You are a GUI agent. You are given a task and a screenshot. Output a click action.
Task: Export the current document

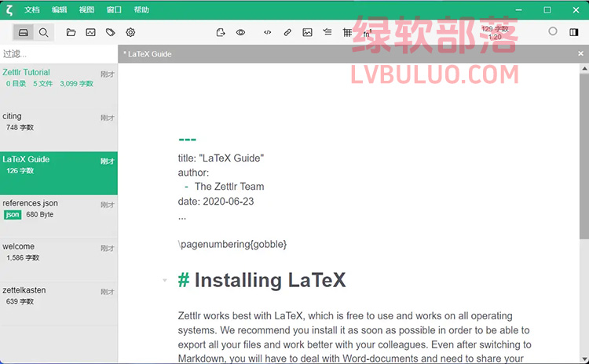tap(221, 32)
